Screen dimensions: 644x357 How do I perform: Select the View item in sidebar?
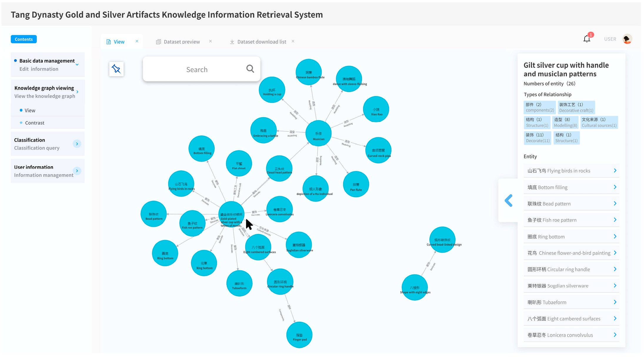click(30, 110)
